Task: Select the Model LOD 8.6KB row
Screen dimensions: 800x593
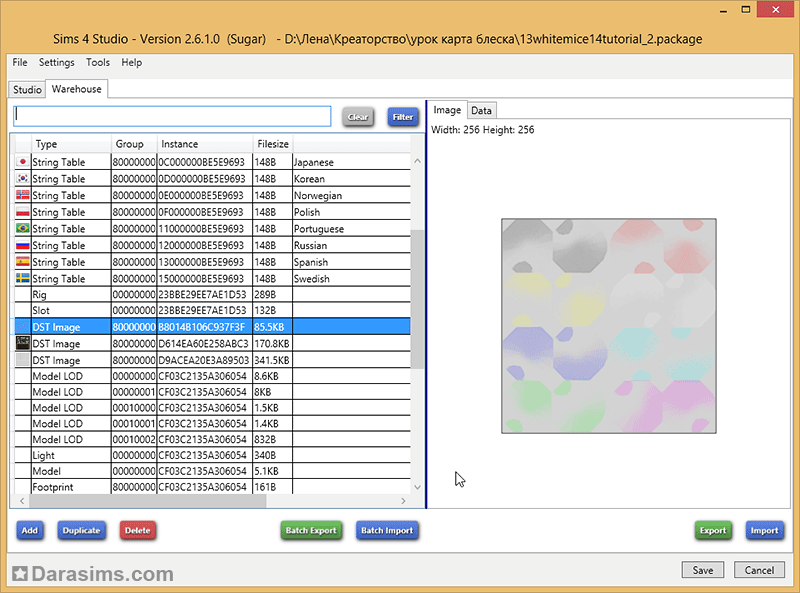Action: coord(213,376)
